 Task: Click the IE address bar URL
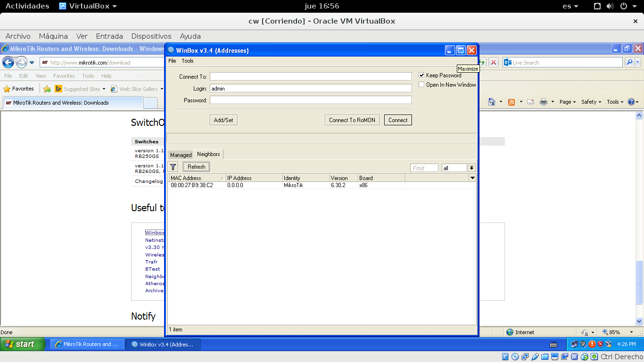click(x=90, y=62)
